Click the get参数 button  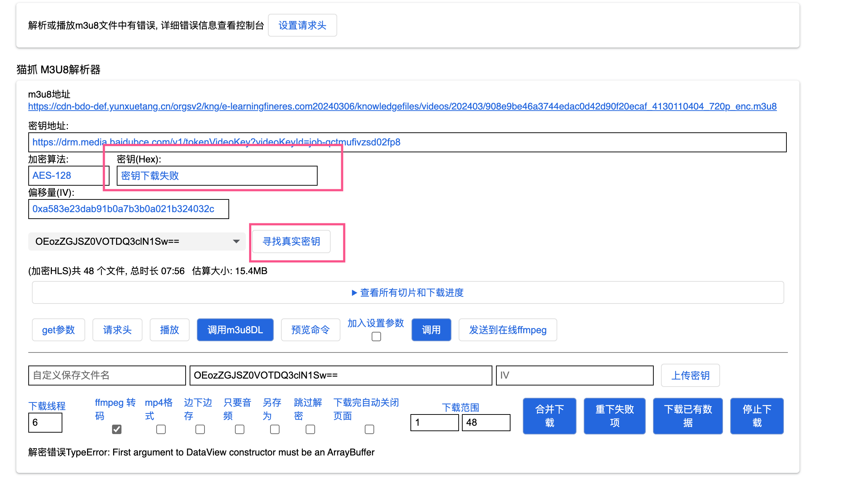(x=58, y=330)
